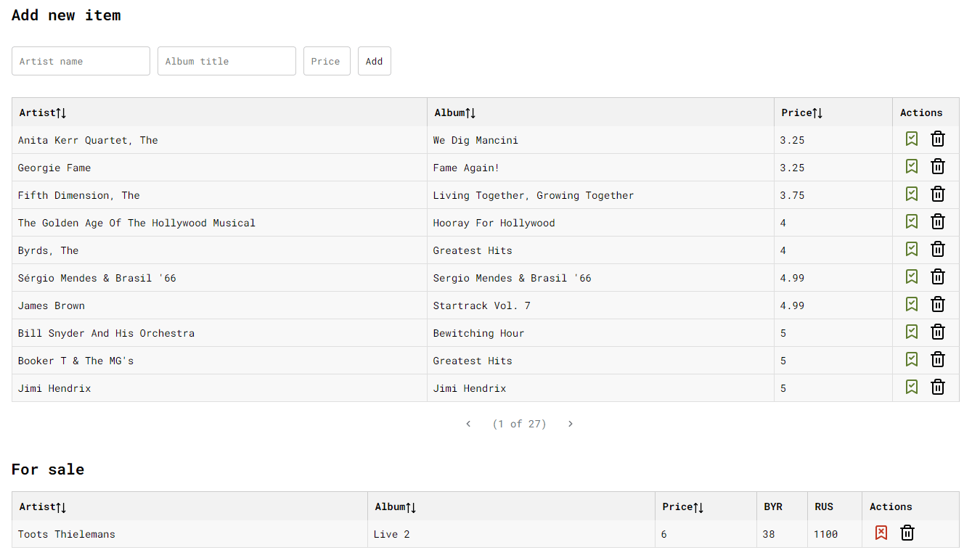This screenshot has width=980, height=558.
Task: Sort top table by Album column
Action: pyautogui.click(x=470, y=113)
